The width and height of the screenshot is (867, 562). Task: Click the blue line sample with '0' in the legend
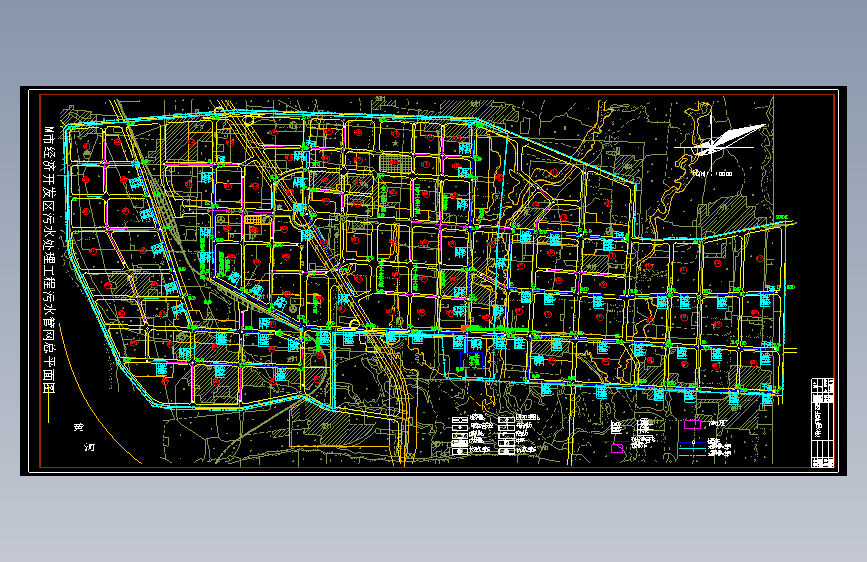coord(693,443)
